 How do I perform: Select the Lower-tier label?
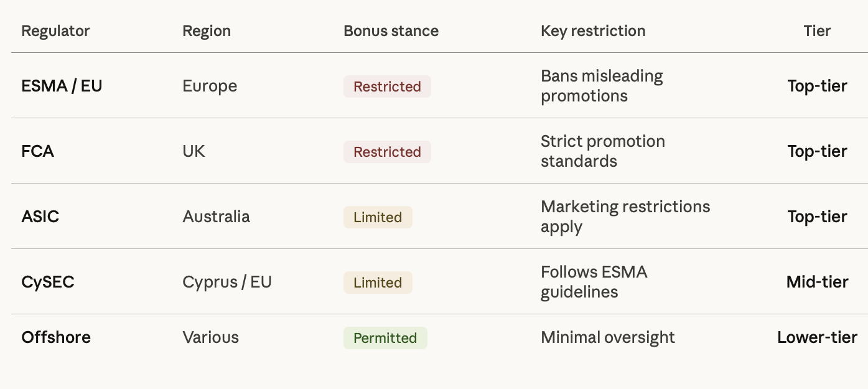click(x=817, y=337)
